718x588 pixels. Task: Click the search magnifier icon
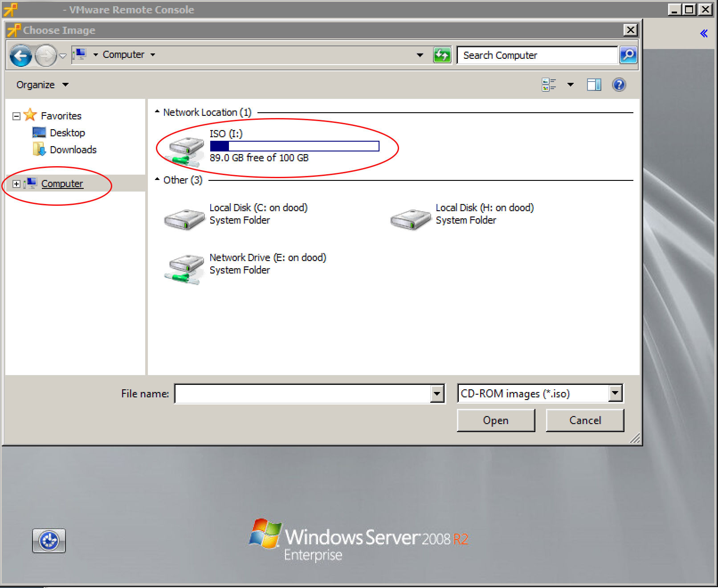[628, 55]
